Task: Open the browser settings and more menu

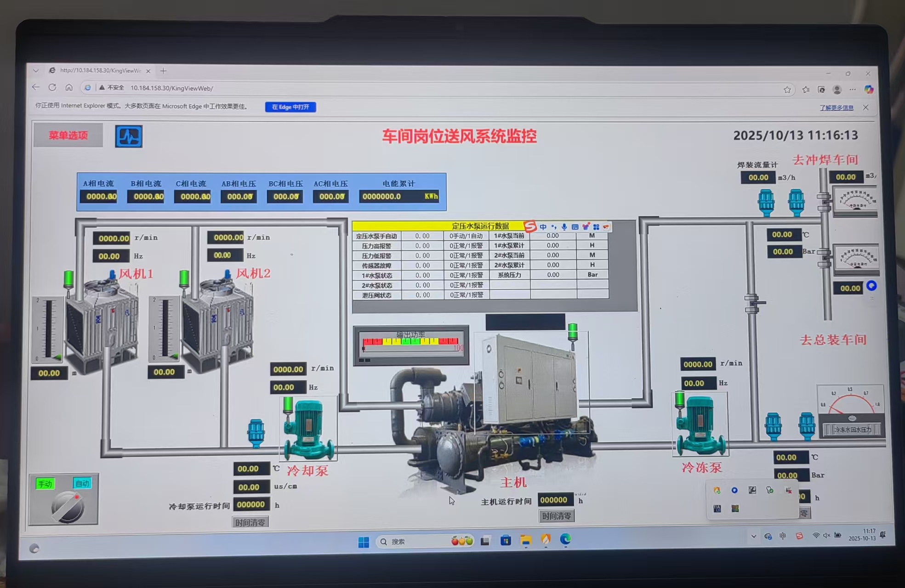Action: [x=853, y=90]
